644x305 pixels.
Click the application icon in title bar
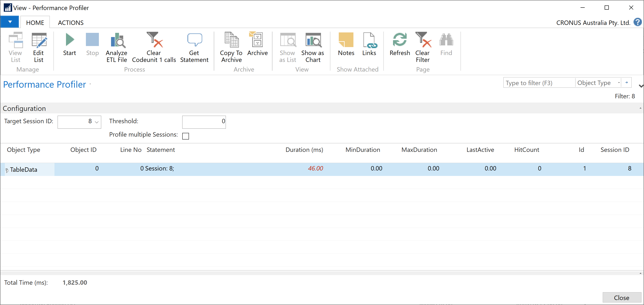pyautogui.click(x=8, y=8)
